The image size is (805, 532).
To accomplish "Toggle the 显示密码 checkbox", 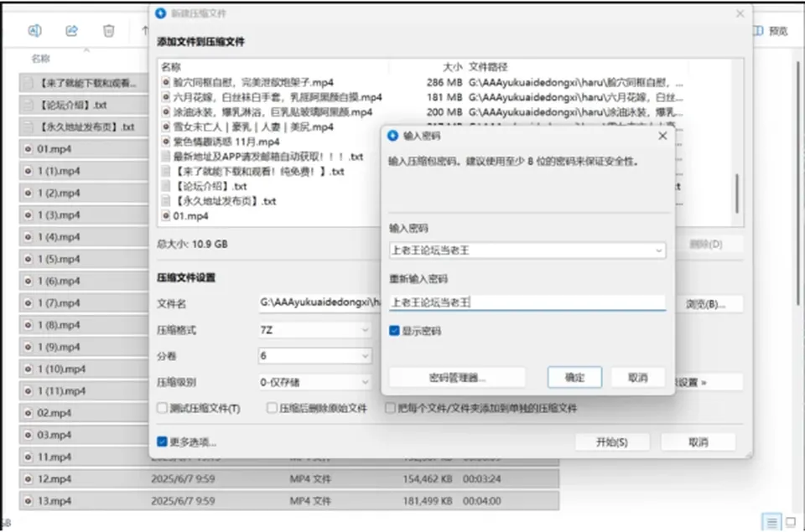I will (394, 331).
